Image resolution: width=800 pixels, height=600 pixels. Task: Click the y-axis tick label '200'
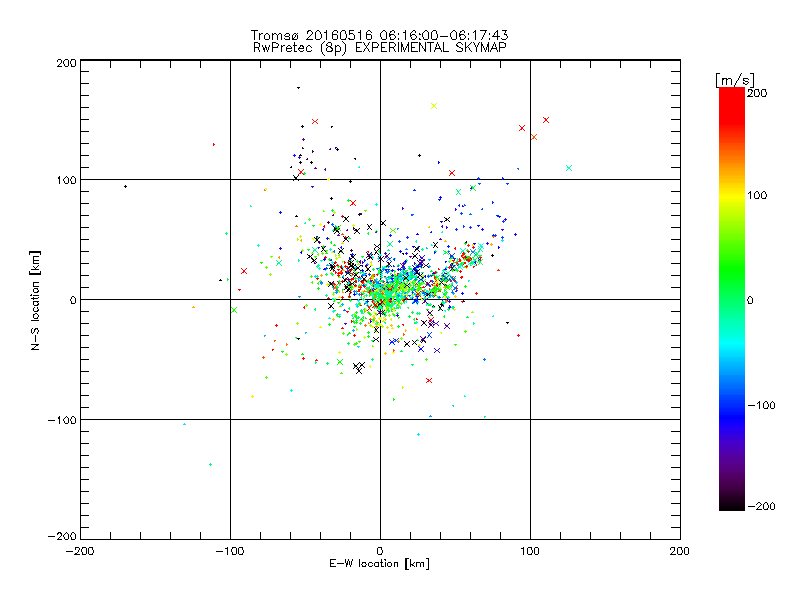(x=66, y=63)
